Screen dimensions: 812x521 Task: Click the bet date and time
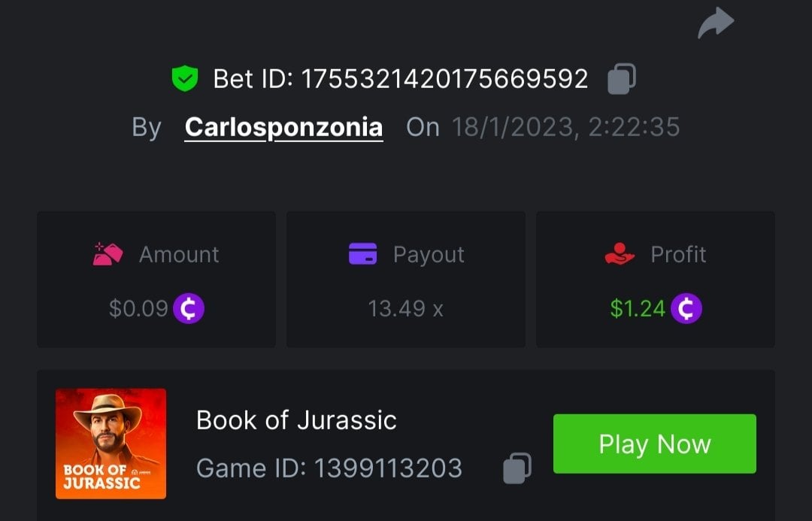[x=565, y=127]
